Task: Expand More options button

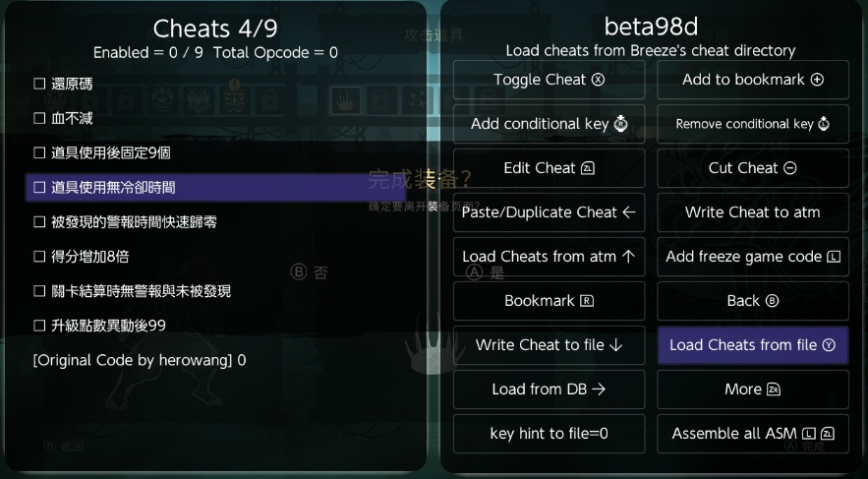Action: click(752, 389)
